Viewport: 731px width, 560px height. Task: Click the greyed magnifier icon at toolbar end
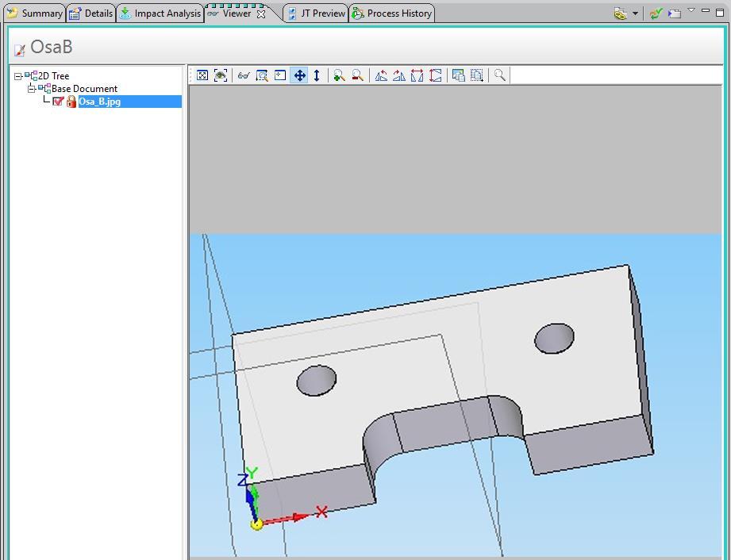[x=500, y=75]
